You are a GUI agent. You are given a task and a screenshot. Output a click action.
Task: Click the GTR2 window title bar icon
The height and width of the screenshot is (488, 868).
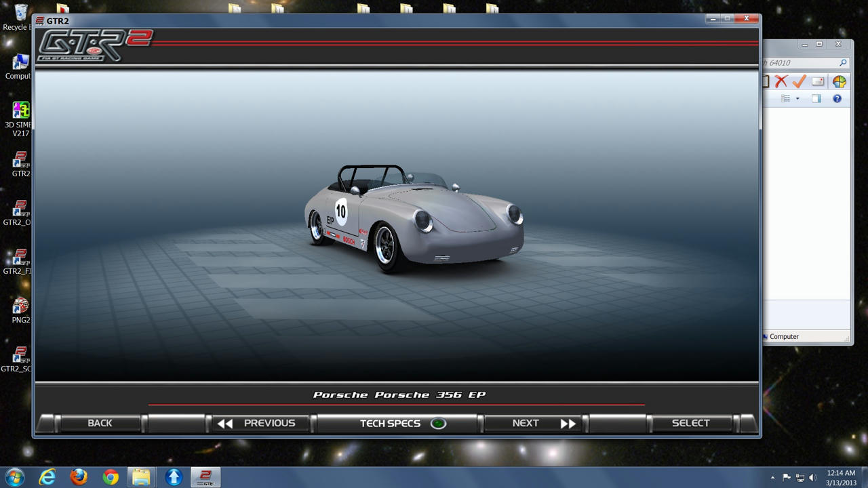coord(40,20)
